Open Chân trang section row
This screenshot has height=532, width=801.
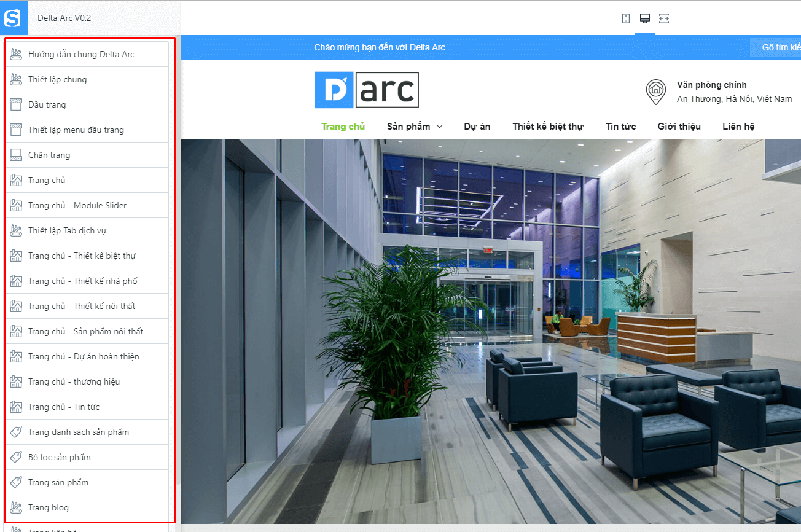point(87,155)
